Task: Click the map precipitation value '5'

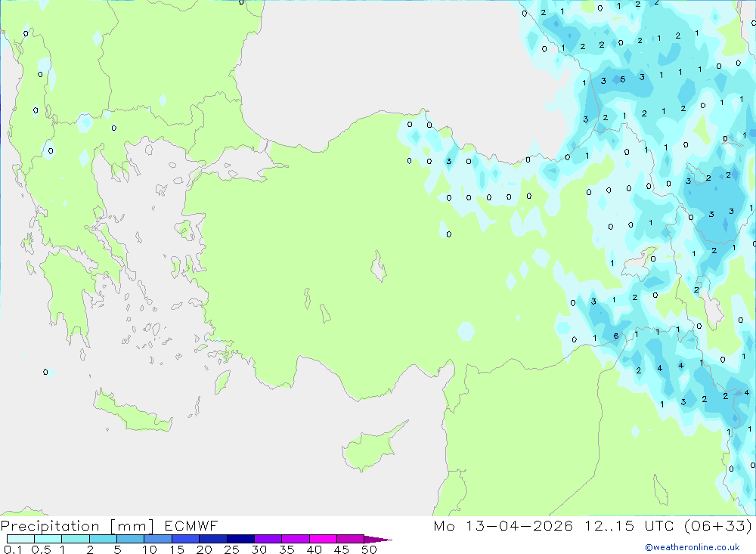Action: pos(622,79)
